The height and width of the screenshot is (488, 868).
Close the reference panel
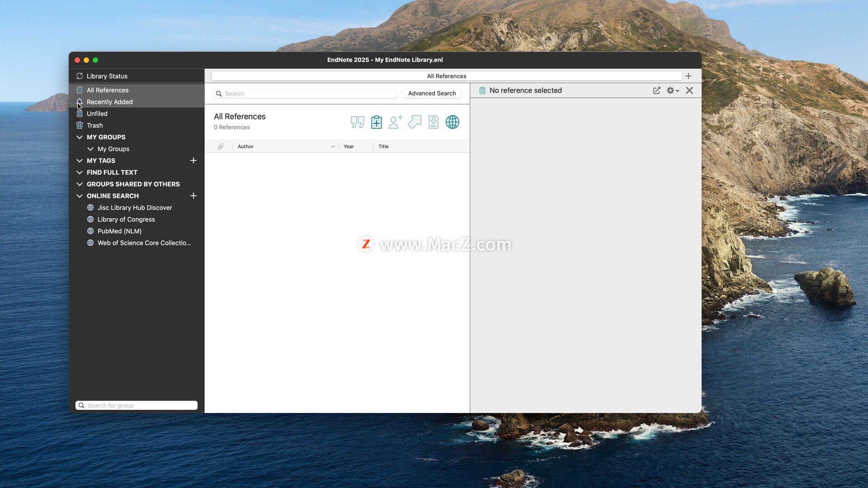click(689, 90)
